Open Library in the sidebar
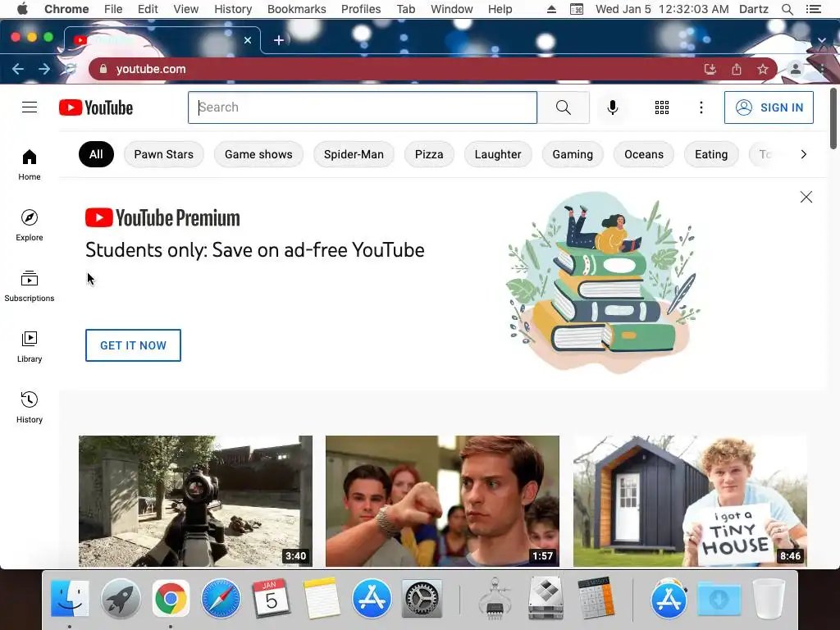 tap(30, 347)
